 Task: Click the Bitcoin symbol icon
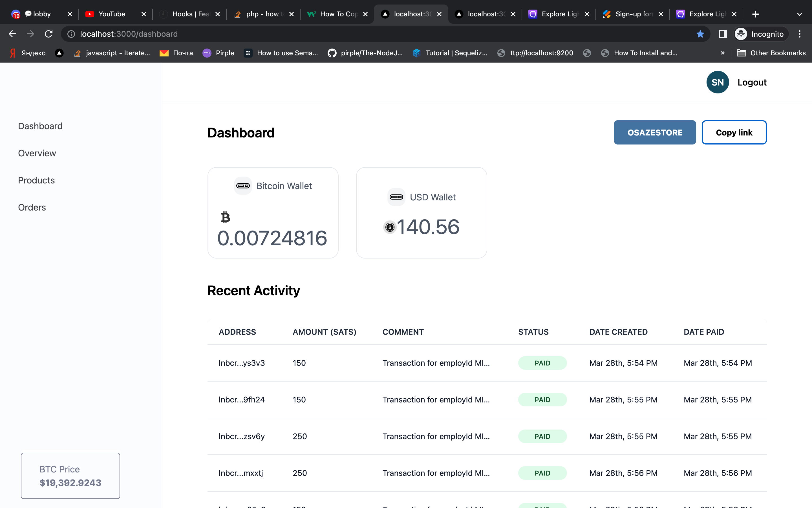pos(226,217)
